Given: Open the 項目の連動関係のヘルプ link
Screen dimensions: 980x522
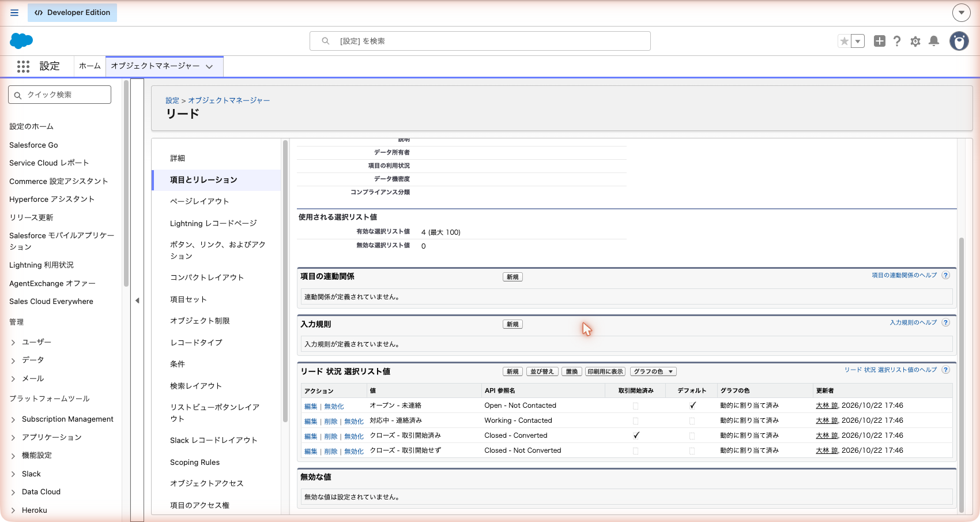Looking at the screenshot, I should (x=904, y=275).
